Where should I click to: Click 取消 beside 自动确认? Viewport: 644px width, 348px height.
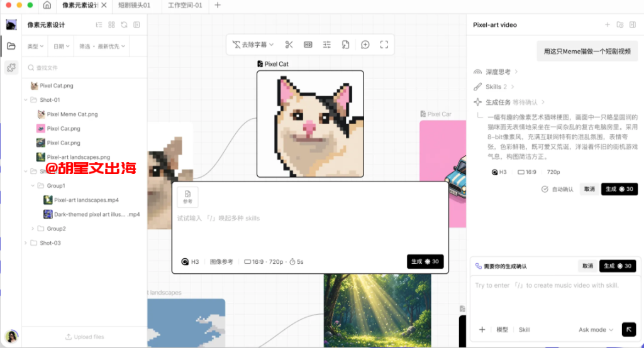[x=589, y=189]
